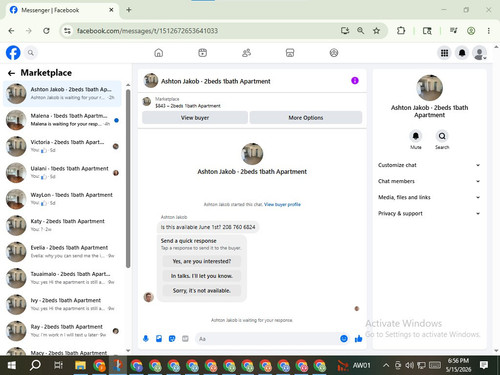The height and width of the screenshot is (375, 500).
Task: Send a thumbs-up like
Action: pos(358,339)
